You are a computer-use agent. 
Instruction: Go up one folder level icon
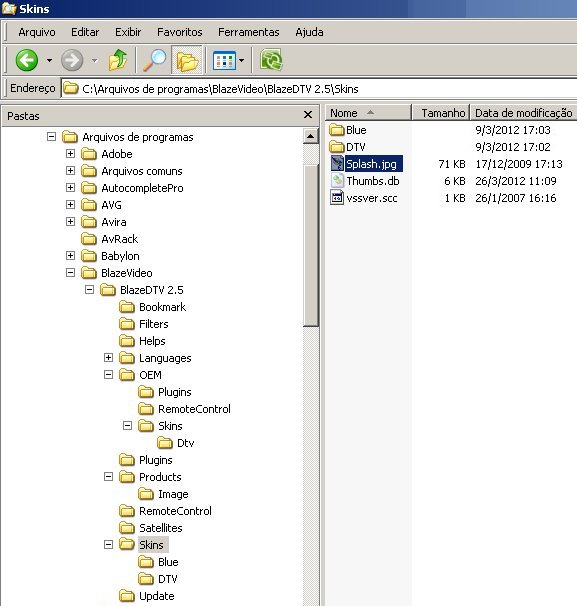[118, 60]
